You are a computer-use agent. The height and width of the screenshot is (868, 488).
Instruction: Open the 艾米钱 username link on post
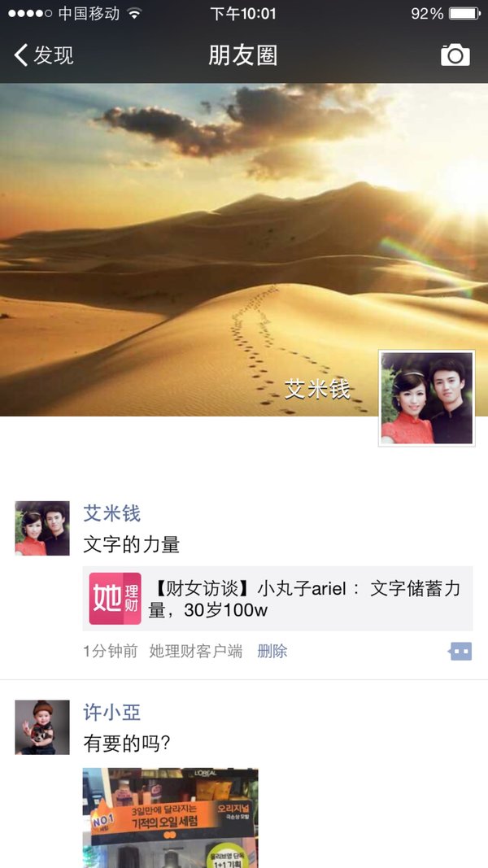[111, 513]
